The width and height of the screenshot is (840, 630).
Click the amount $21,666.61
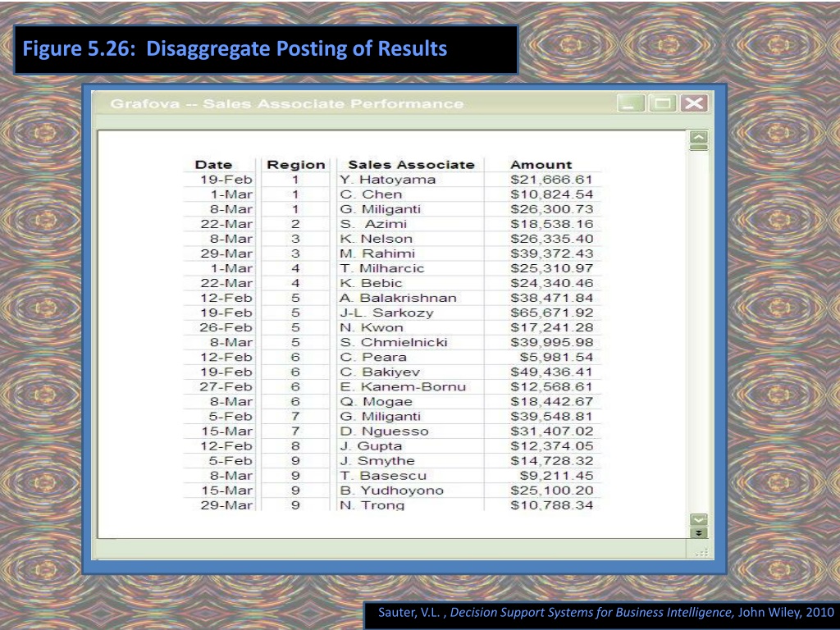tap(551, 180)
